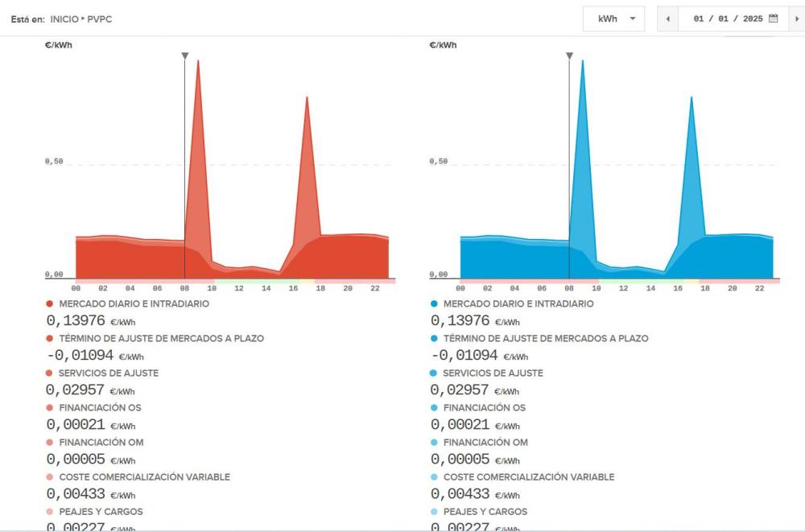This screenshot has width=805, height=532.
Task: Go to next day arrow
Action: (797, 19)
